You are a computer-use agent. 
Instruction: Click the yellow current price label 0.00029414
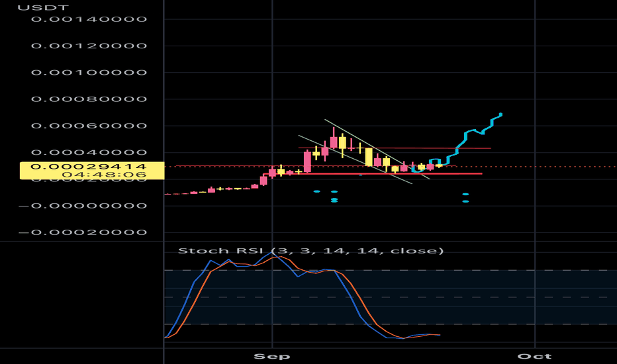[x=89, y=167]
